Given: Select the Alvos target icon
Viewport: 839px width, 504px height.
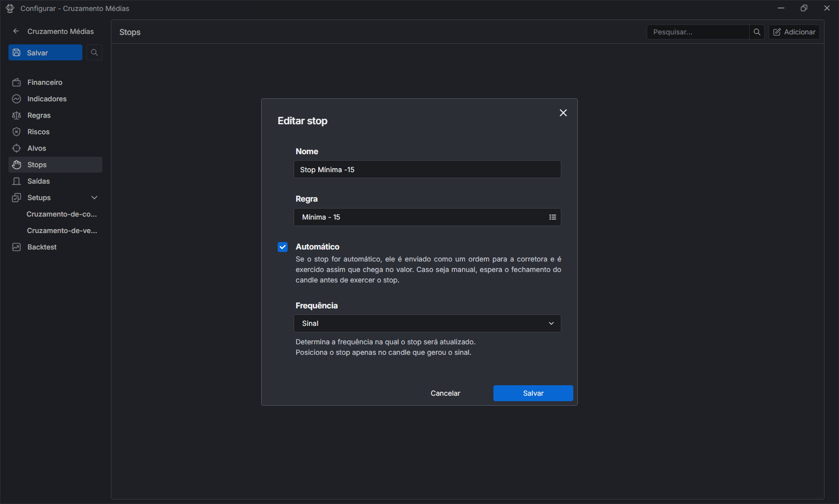Looking at the screenshot, I should (x=16, y=148).
